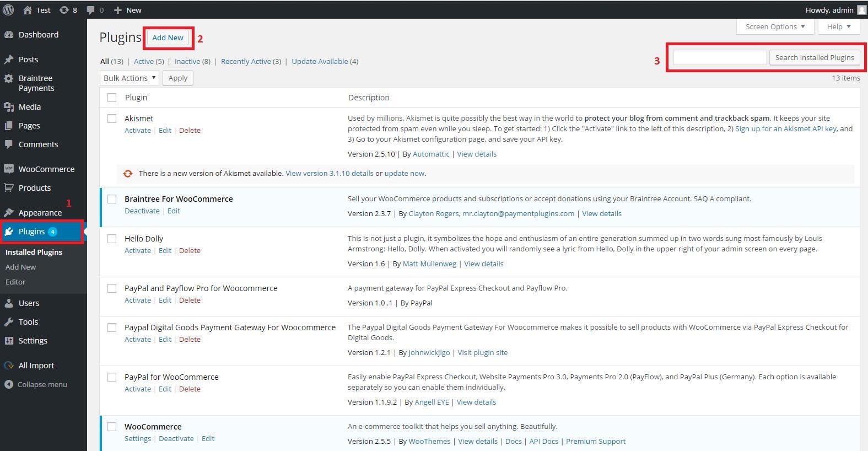
Task: Click the Products cart icon in sidebar
Action: (x=9, y=188)
